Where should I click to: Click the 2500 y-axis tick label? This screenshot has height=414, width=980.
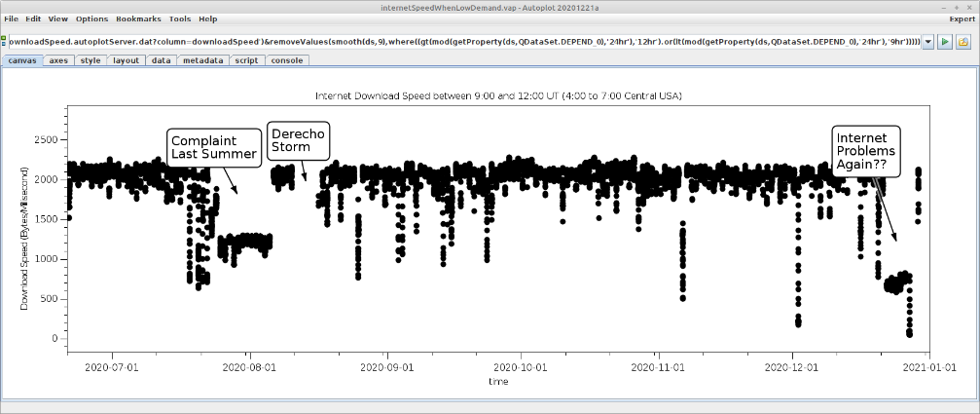pos(49,139)
